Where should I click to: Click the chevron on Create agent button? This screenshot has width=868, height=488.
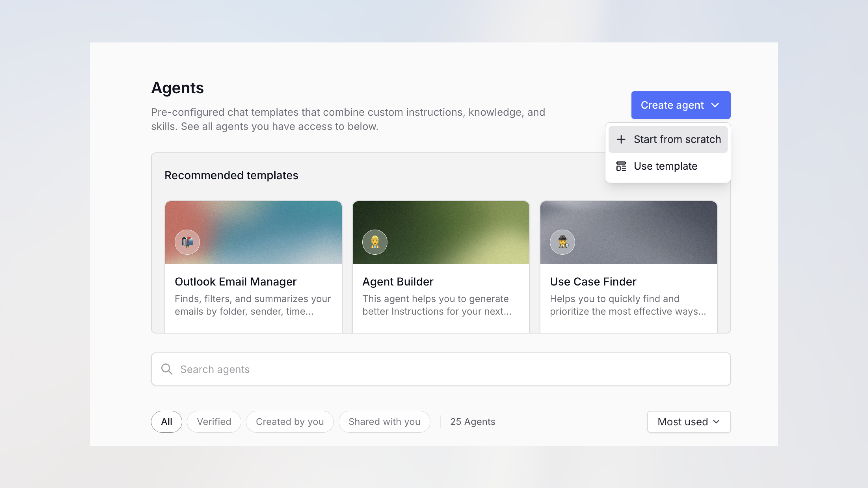[x=715, y=105]
